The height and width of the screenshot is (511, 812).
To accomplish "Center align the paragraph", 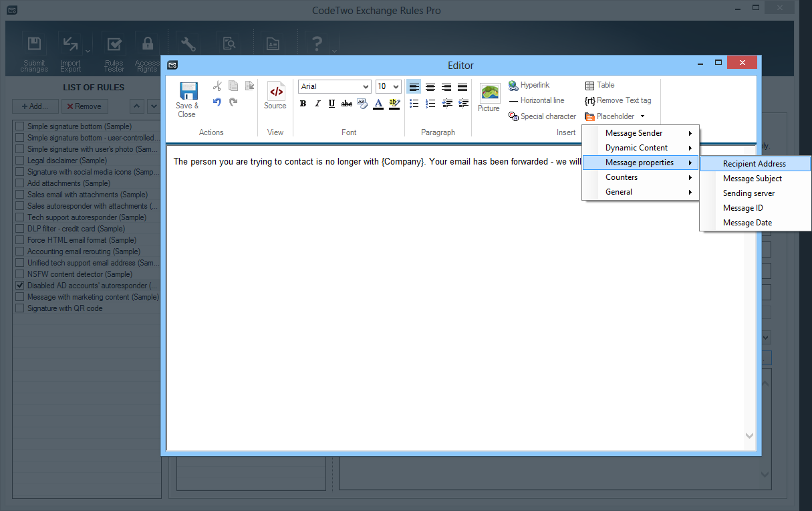I will tap(430, 87).
